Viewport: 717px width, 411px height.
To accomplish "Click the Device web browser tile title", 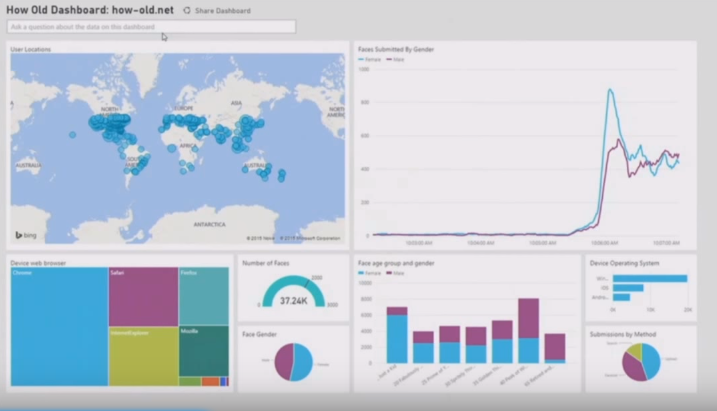I will point(38,263).
